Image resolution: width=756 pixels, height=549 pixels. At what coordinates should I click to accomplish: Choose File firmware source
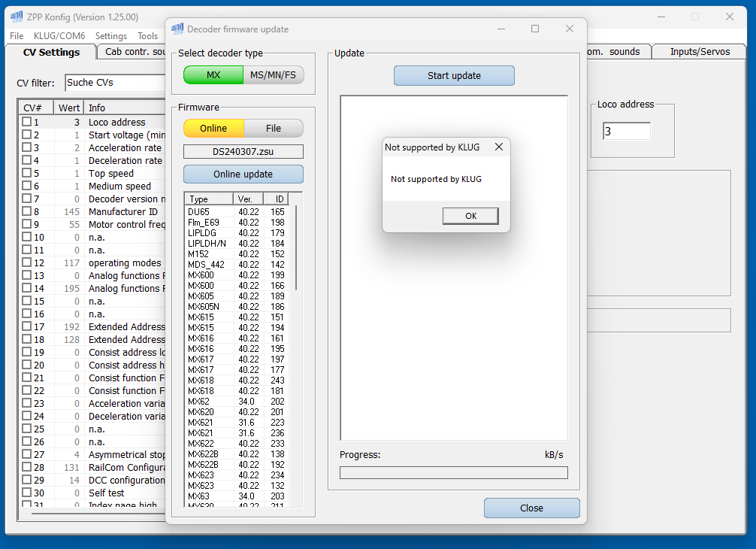[x=274, y=129]
